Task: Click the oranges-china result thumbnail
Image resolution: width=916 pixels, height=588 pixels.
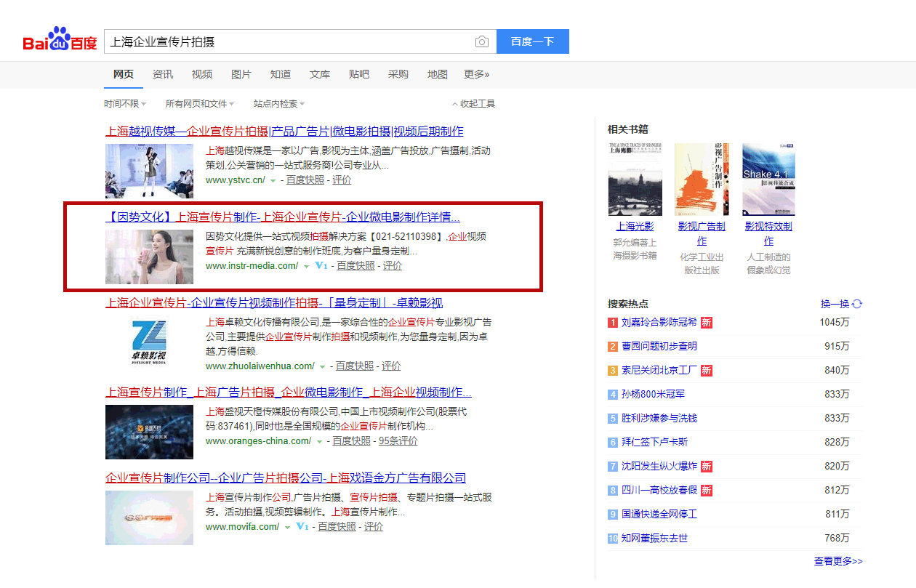Action: click(x=149, y=432)
